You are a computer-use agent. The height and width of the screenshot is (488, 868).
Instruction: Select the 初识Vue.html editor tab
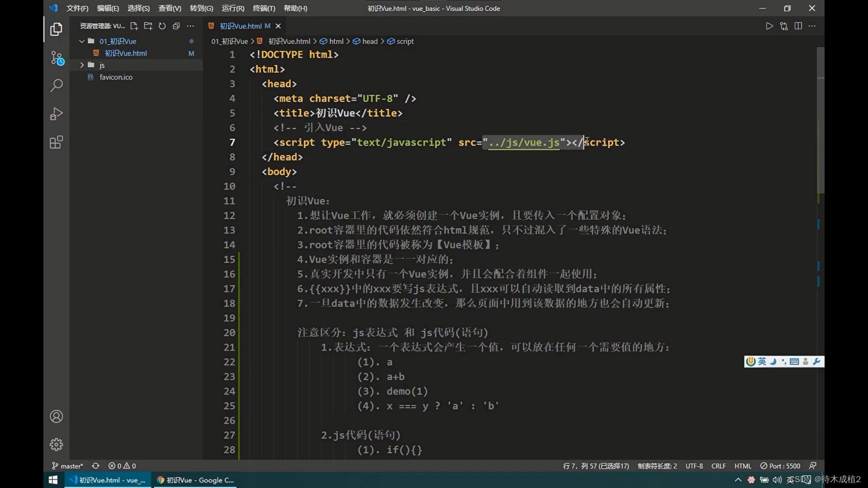tap(245, 26)
